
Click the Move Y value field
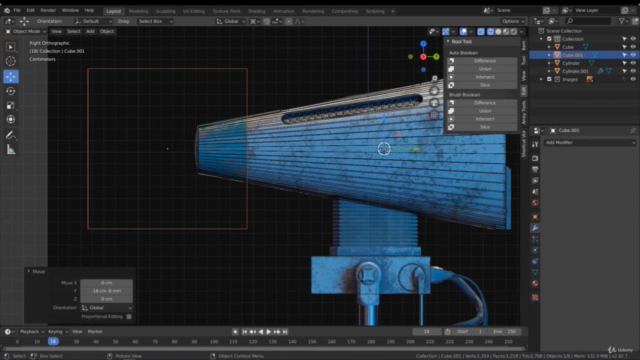pos(106,291)
